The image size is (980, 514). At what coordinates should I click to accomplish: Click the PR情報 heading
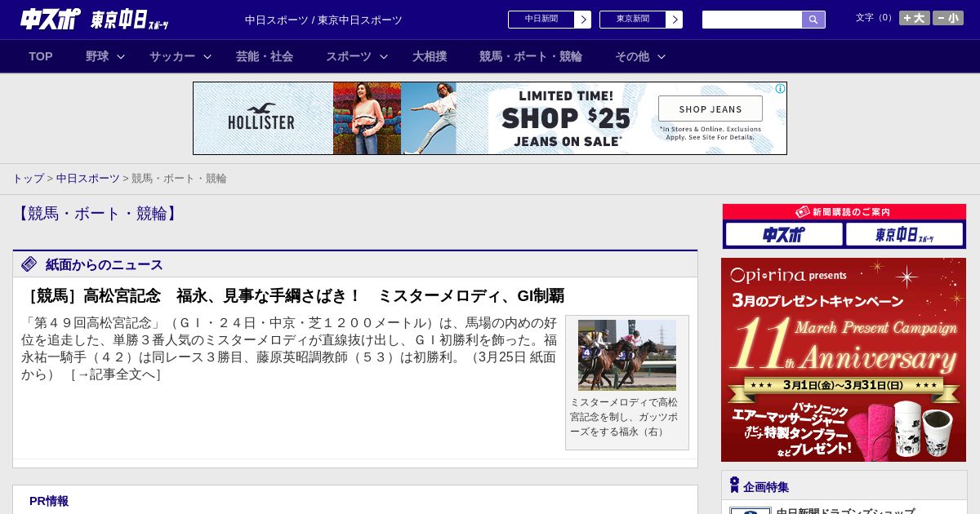coord(49,501)
